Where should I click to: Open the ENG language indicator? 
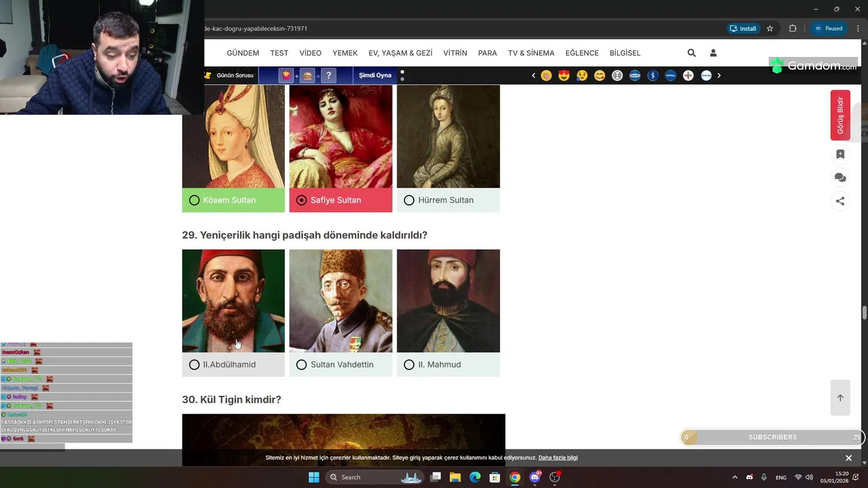coord(781,477)
